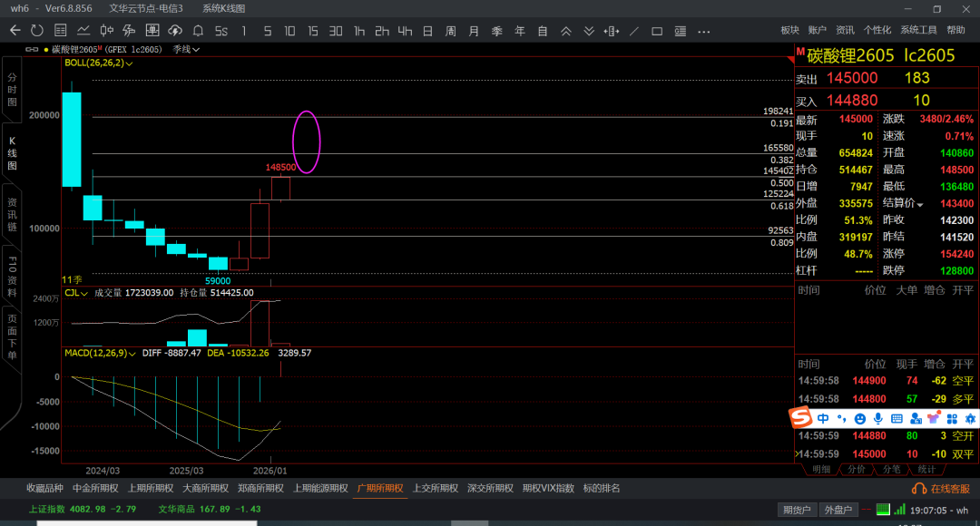Select the 4h period
Viewport: 980px width, 526px height.
[405, 31]
